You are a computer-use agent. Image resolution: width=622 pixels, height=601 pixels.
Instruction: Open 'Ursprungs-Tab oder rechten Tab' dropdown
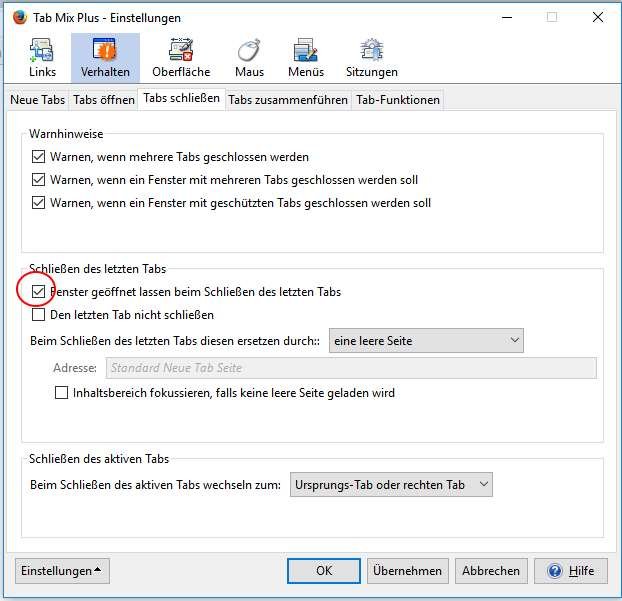391,484
